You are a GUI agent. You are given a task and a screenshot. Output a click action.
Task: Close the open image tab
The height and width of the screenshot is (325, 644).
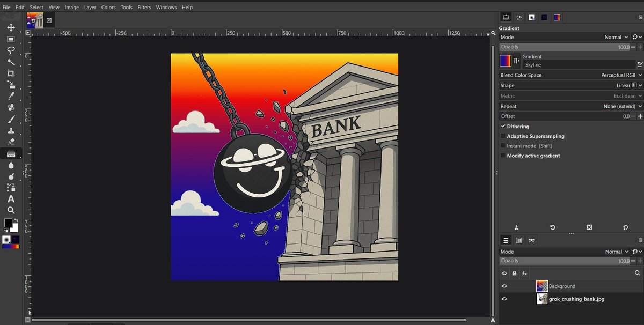[49, 20]
